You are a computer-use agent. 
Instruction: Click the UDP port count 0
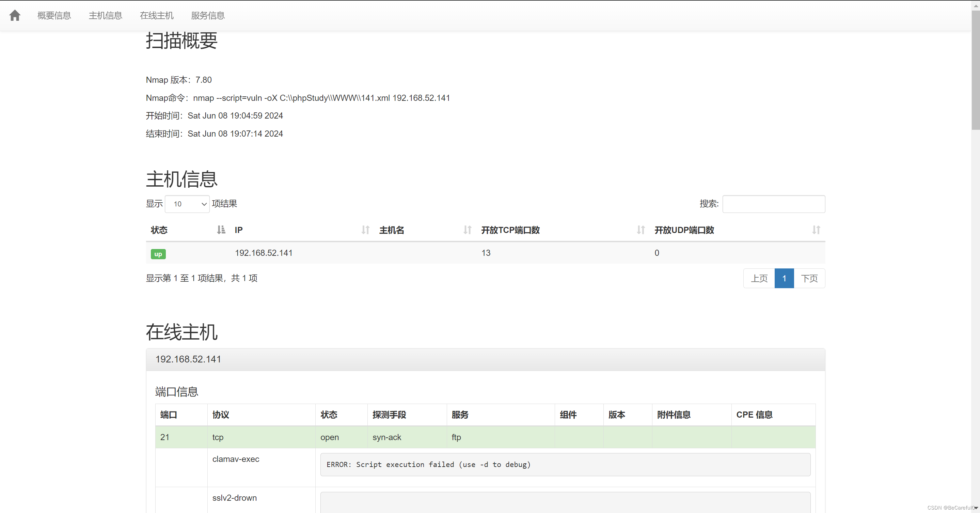(x=657, y=253)
